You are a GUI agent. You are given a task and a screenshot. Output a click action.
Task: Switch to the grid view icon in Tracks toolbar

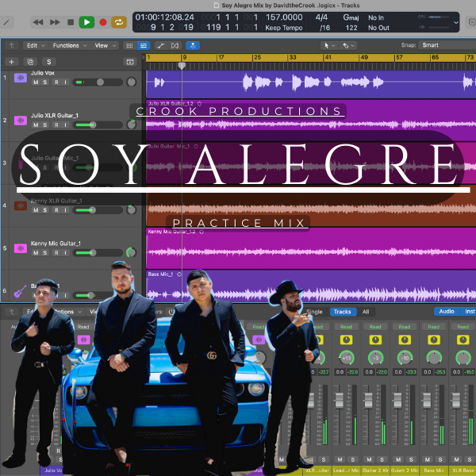pos(129,45)
